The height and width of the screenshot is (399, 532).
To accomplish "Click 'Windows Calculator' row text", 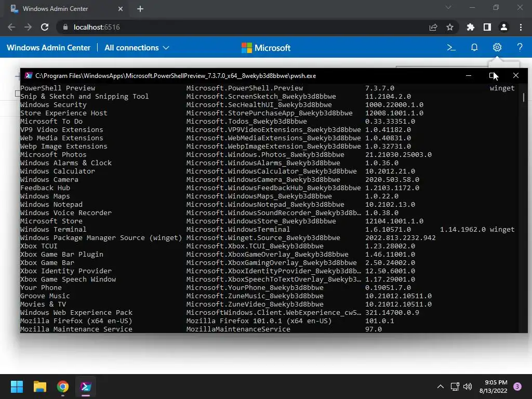I will coord(58,171).
